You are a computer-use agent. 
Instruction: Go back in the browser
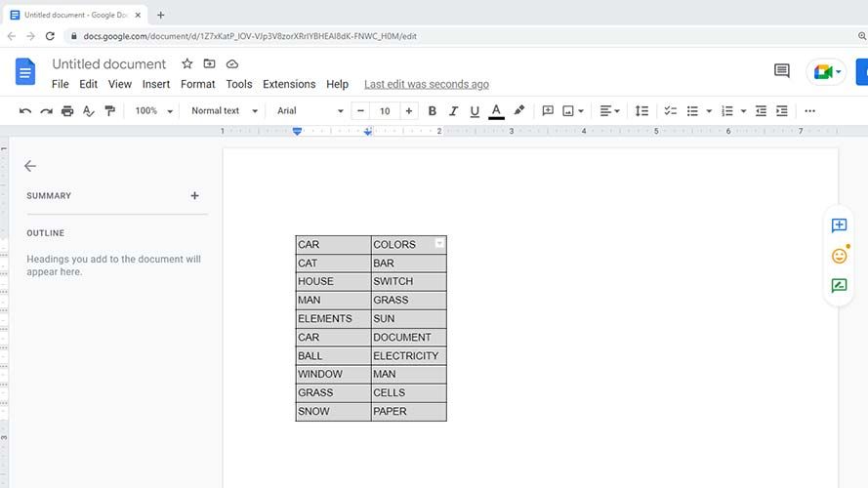coord(12,36)
